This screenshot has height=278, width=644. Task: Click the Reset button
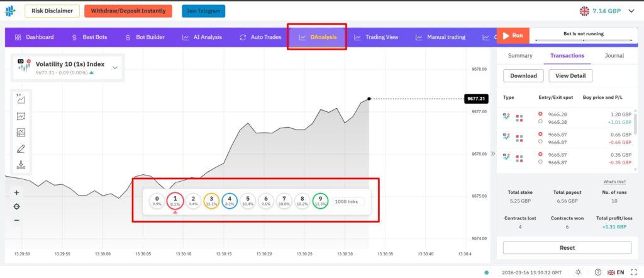pyautogui.click(x=567, y=248)
